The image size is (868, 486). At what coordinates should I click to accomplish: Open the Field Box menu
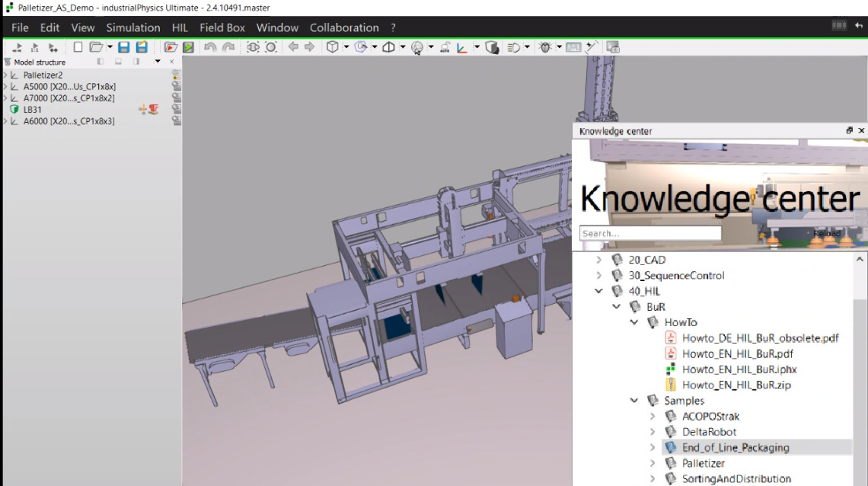point(222,27)
